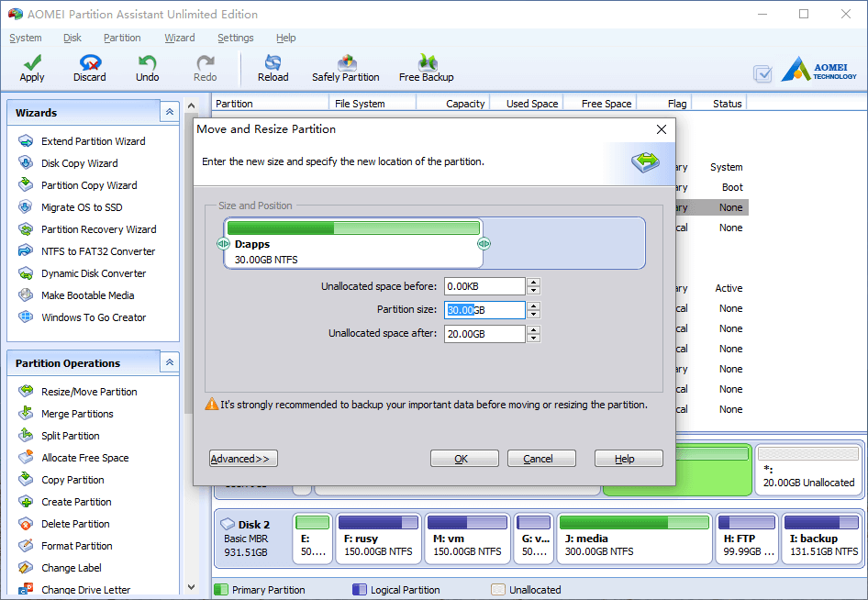Open Free Backup from toolbar
The width and height of the screenshot is (868, 600).
427,68
